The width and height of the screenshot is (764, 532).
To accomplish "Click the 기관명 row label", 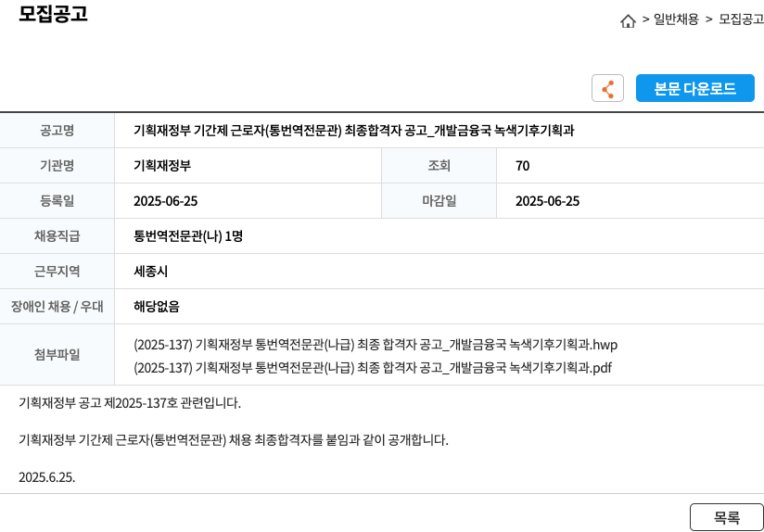I will (x=57, y=166).
